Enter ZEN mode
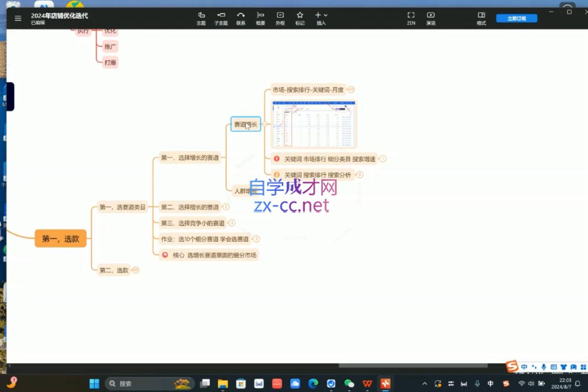 point(411,18)
